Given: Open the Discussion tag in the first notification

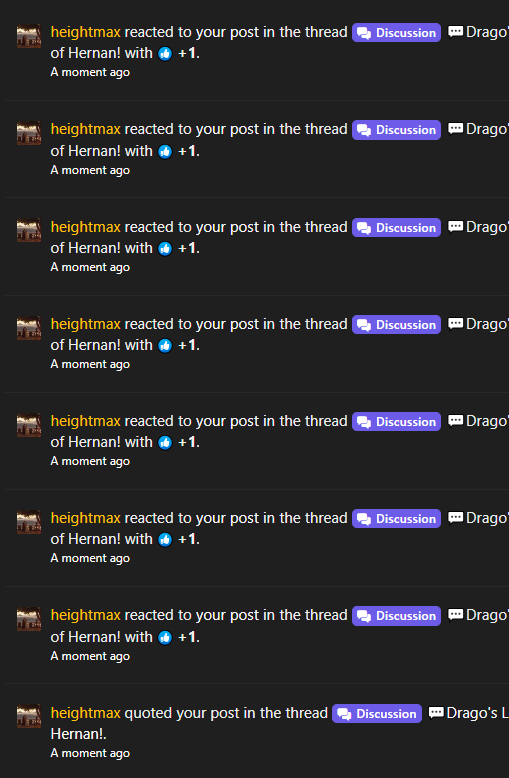Looking at the screenshot, I should 396,33.
